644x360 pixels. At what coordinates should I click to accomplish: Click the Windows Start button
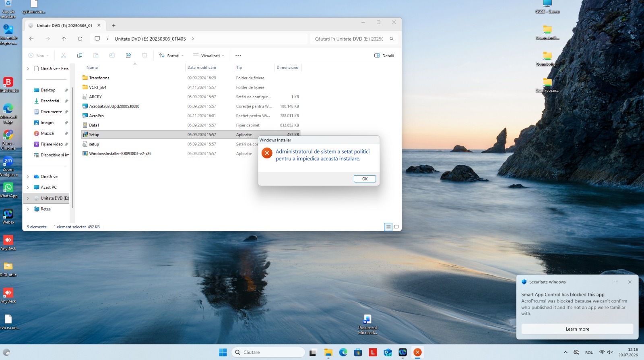tap(223, 352)
